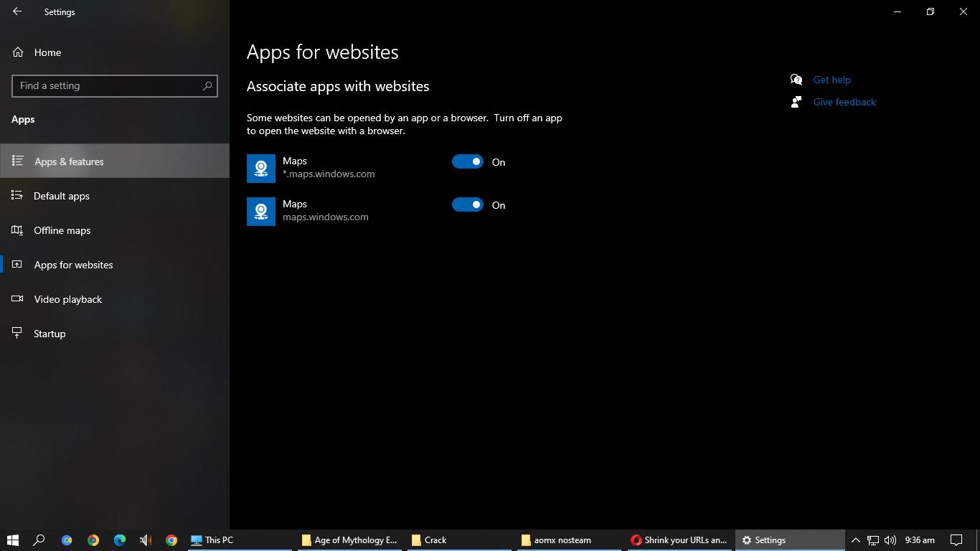
Task: Open the notification center icon
Action: [956, 540]
